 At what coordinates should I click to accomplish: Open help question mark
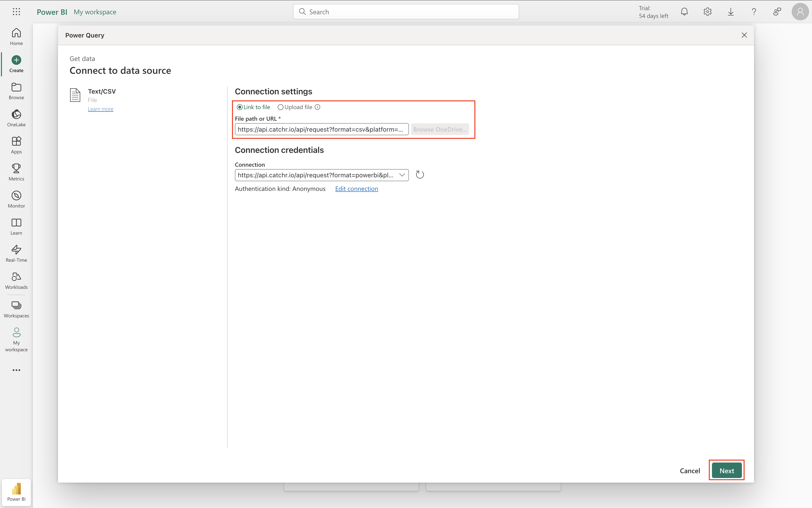click(x=754, y=12)
